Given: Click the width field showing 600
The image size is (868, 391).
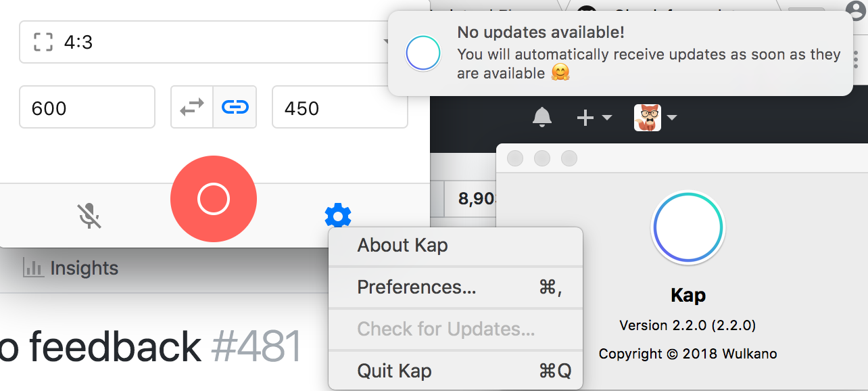Looking at the screenshot, I should 87,107.
